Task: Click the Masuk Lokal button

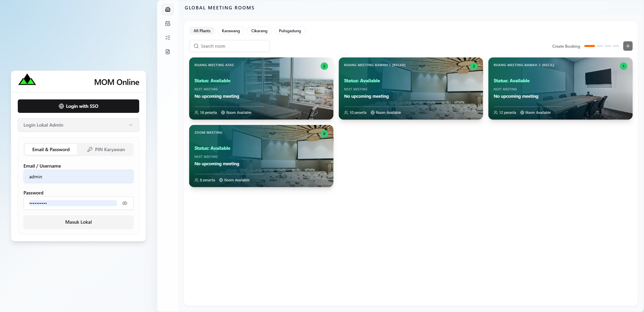Action: pos(78,222)
